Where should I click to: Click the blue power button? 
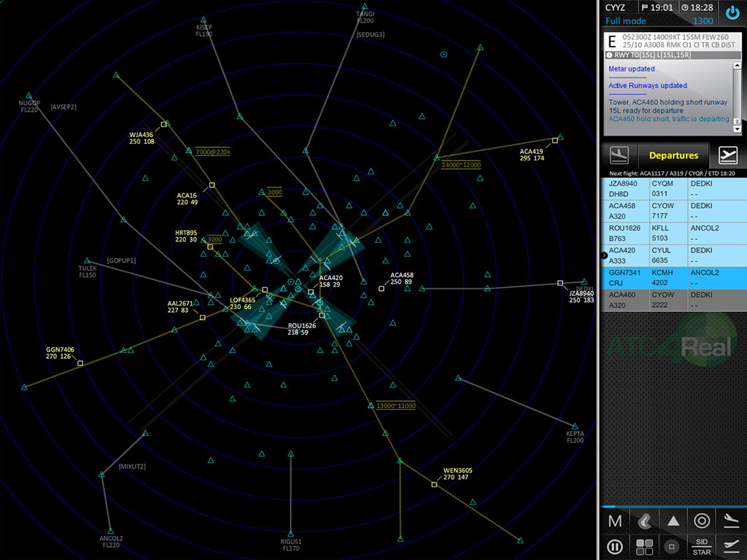point(732,12)
